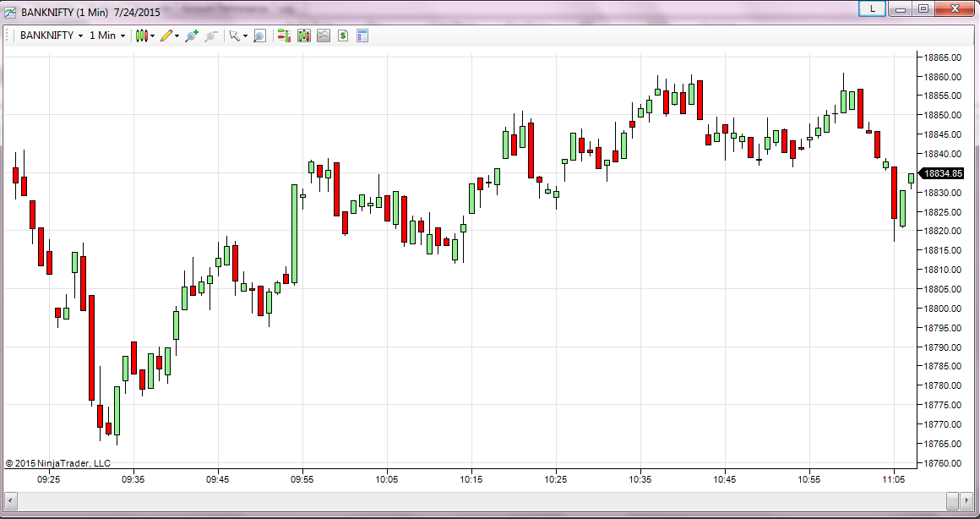
Task: Click the 18834.85 current price marker
Action: pos(943,173)
